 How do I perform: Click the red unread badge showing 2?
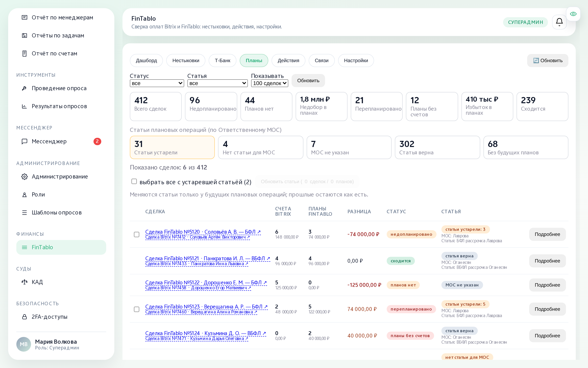(97, 141)
